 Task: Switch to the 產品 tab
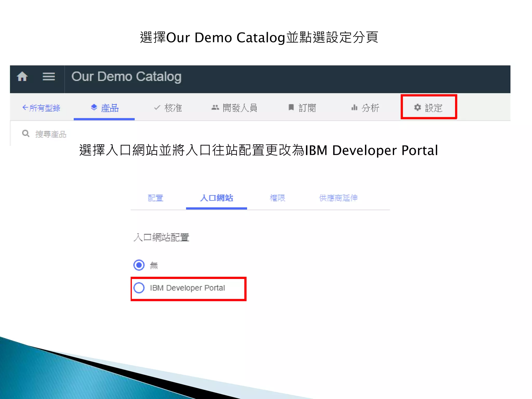pos(104,108)
